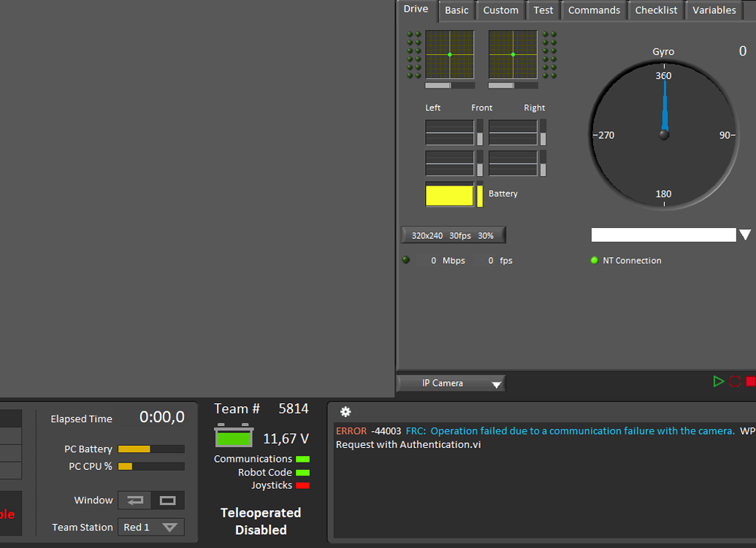Click the lower right drive motor graph
756x548 pixels.
tap(513, 163)
